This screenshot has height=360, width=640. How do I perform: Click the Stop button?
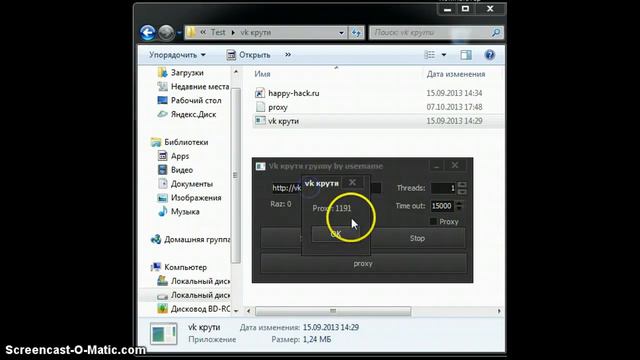(x=417, y=238)
